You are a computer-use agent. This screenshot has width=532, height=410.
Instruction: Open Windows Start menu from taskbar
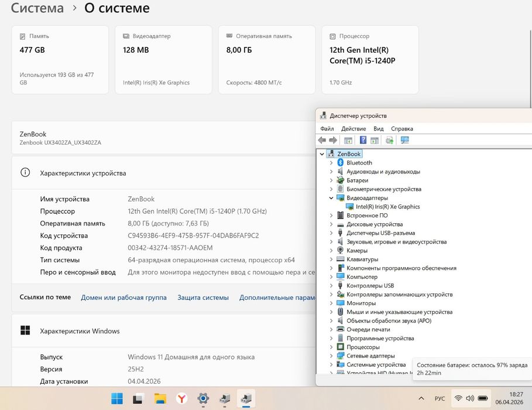tap(117, 398)
